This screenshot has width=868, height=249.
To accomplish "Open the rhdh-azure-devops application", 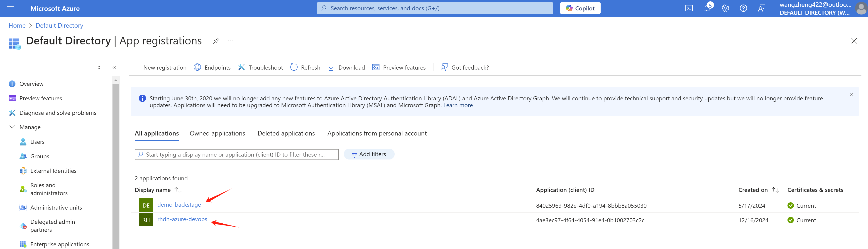I will pos(182,219).
